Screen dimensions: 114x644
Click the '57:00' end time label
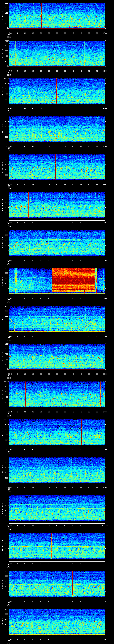pos(105,412)
